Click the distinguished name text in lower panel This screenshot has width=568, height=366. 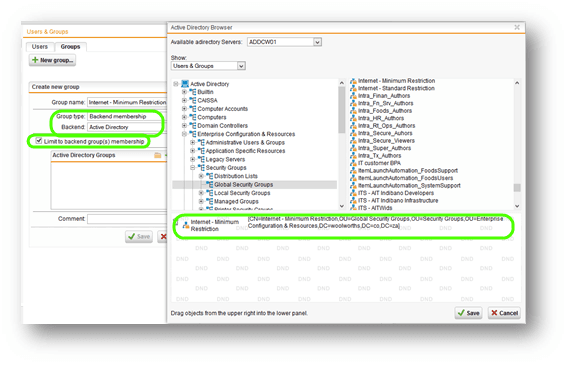coord(375,222)
